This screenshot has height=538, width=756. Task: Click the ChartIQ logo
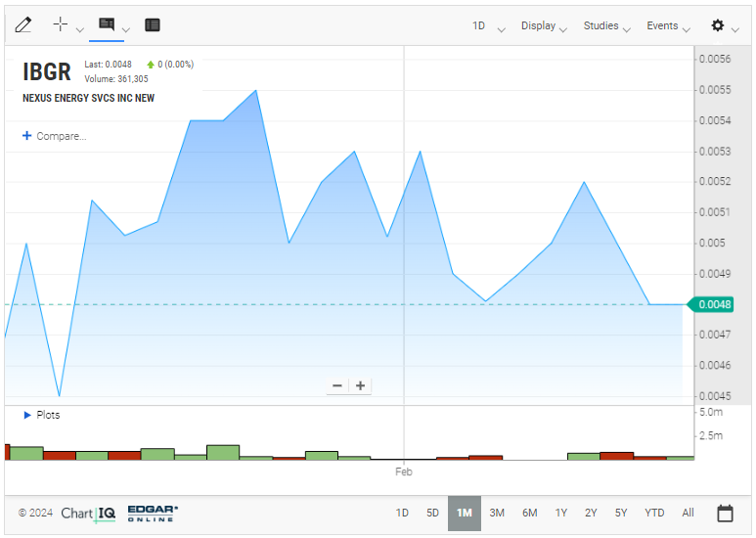click(x=88, y=514)
